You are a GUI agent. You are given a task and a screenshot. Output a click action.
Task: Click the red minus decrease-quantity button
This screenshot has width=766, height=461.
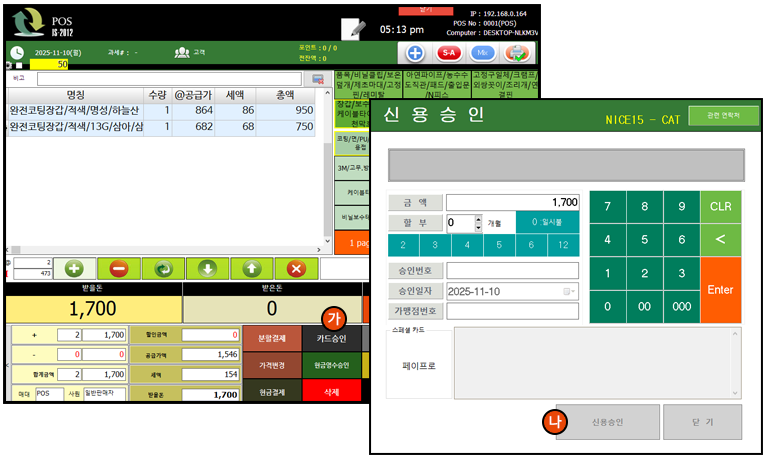click(x=119, y=269)
